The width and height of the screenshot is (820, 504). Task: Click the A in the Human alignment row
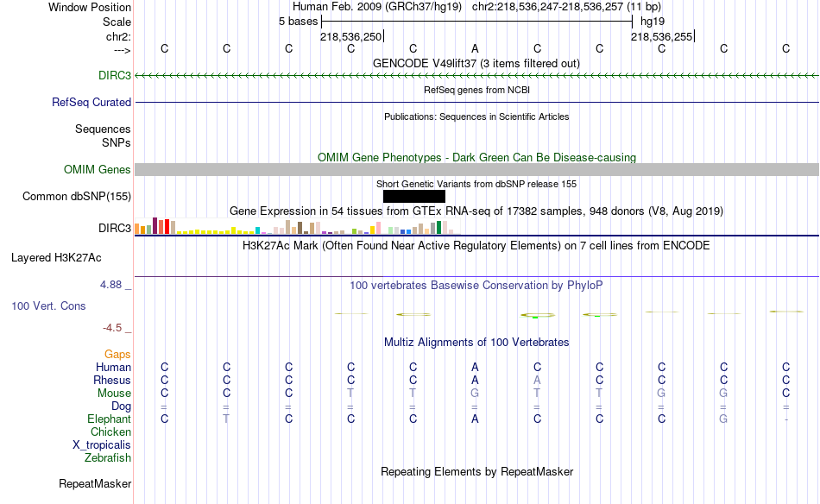[x=475, y=367]
